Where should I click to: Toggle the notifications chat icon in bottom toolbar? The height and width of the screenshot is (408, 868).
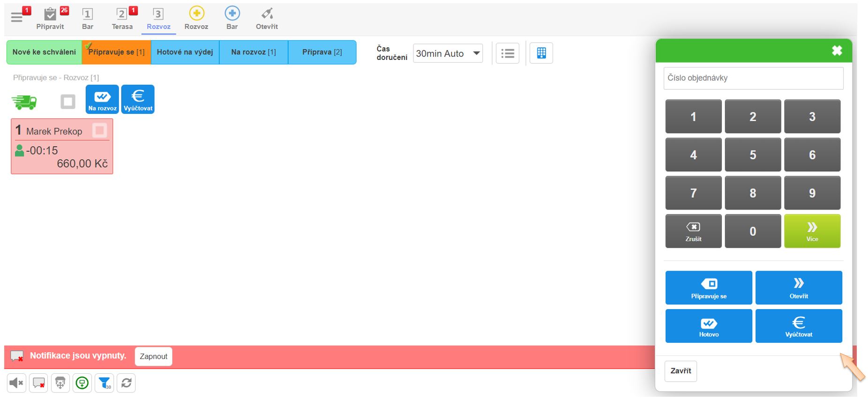[38, 383]
